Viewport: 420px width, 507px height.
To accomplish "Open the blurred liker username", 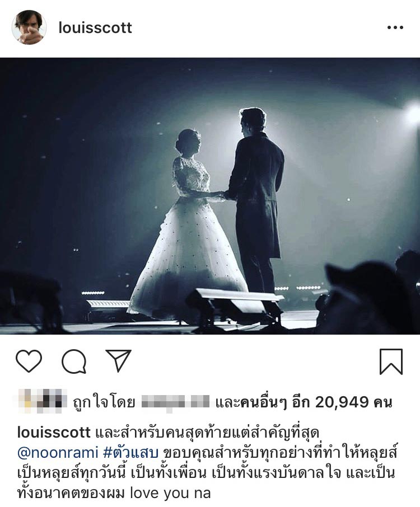I will click(x=176, y=402).
